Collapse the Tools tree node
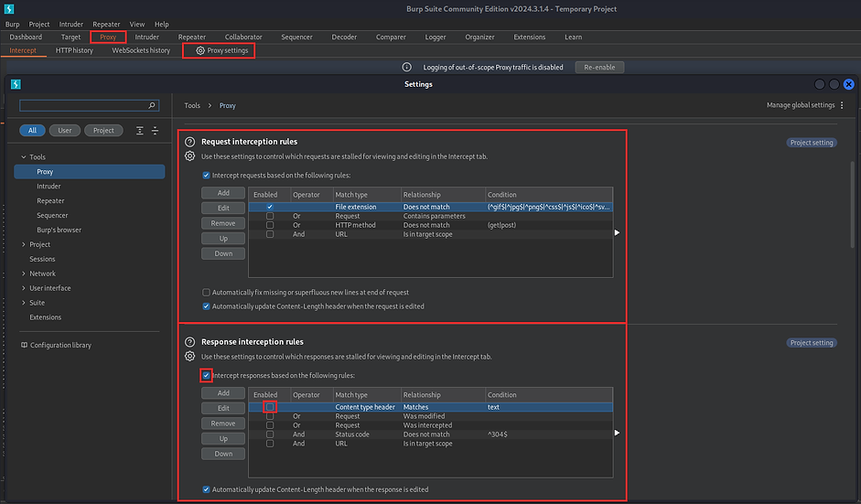The image size is (861, 504). click(x=24, y=157)
